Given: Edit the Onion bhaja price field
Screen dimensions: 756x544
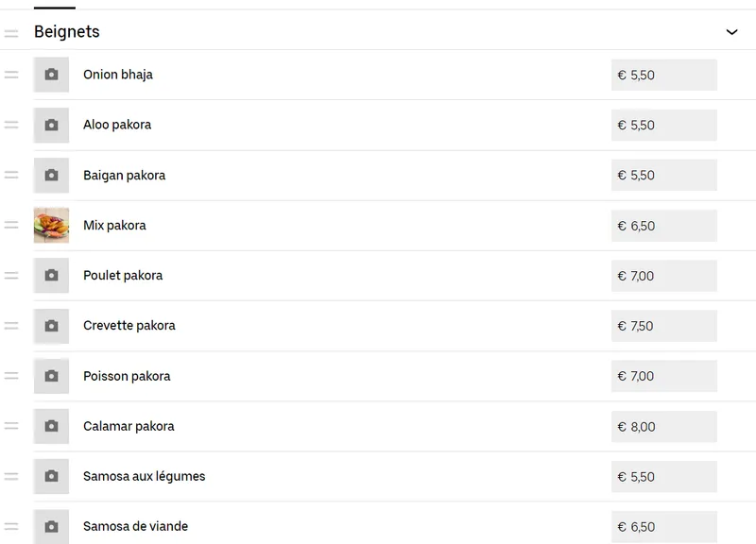Looking at the screenshot, I should click(x=664, y=75).
